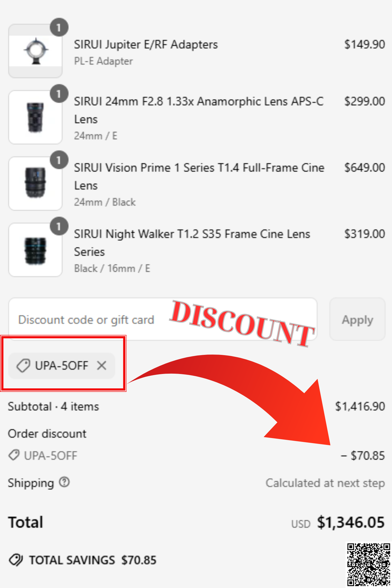The height and width of the screenshot is (588, 392).
Task: Click the UPA-5OFF applied code chip
Action: (62, 366)
